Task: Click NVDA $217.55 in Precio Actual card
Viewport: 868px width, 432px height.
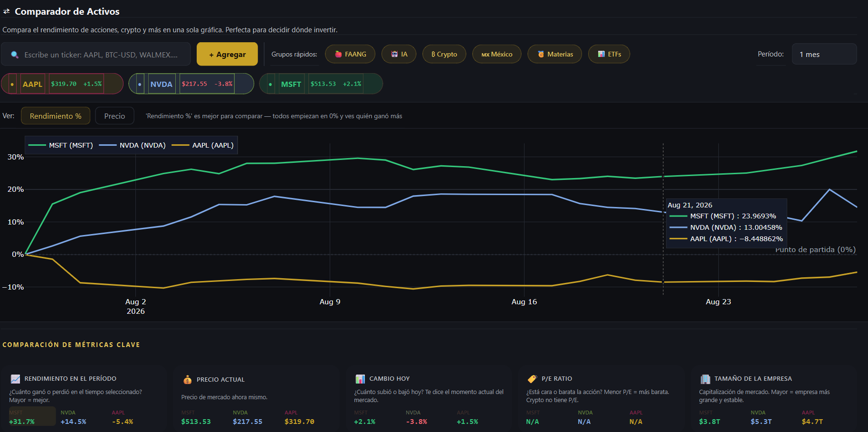Action: [x=248, y=422]
